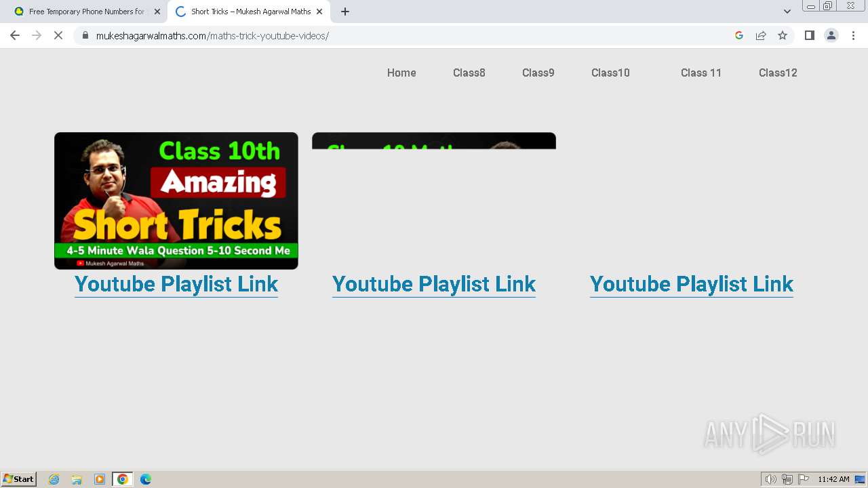Click the partially loaded second video thumbnail
The image size is (868, 488).
click(x=434, y=141)
